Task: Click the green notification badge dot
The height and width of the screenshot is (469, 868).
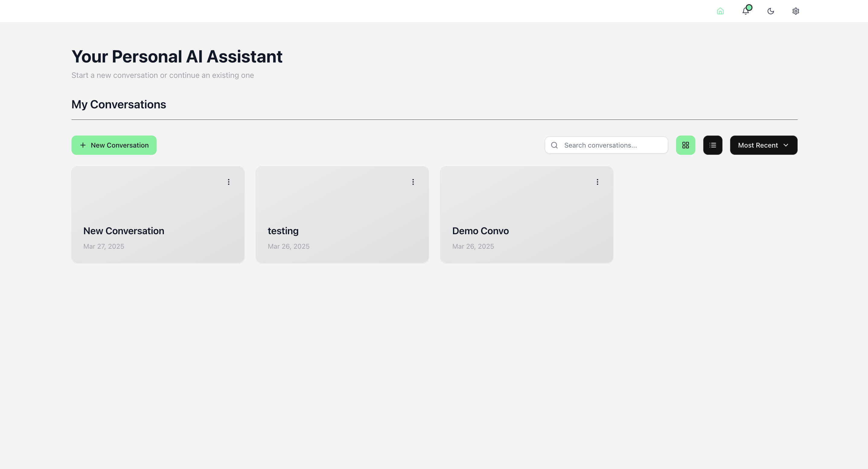Action: [749, 8]
